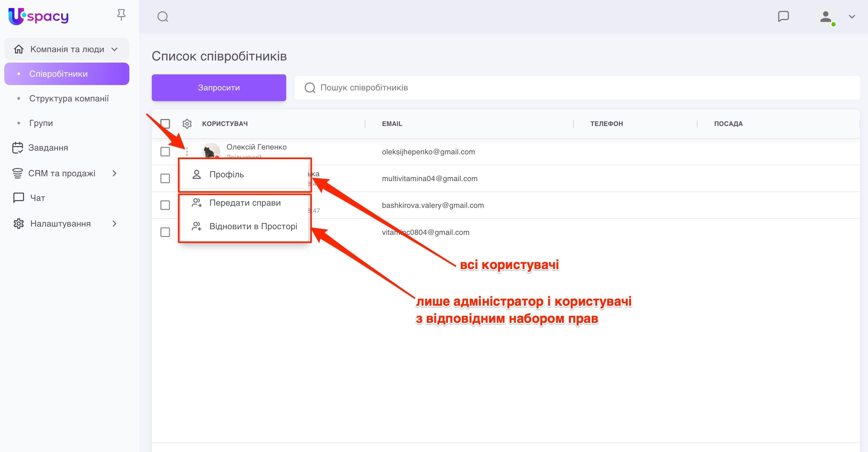Viewport: 868px width, 452px height.
Task: Open Чат from the sidebar
Action: [37, 198]
